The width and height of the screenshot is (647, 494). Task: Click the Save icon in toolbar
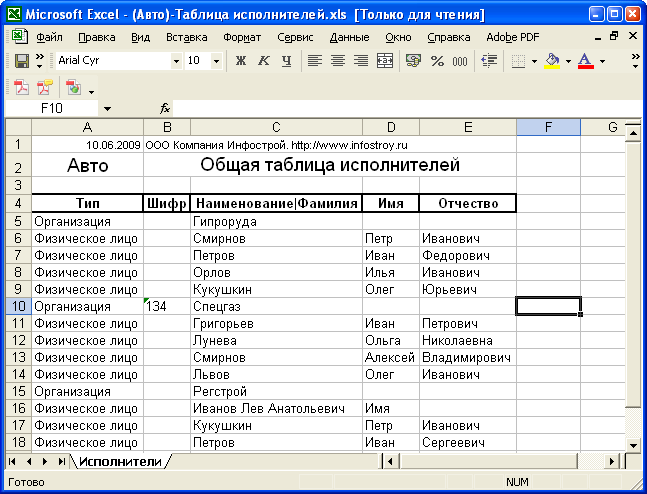click(21, 61)
